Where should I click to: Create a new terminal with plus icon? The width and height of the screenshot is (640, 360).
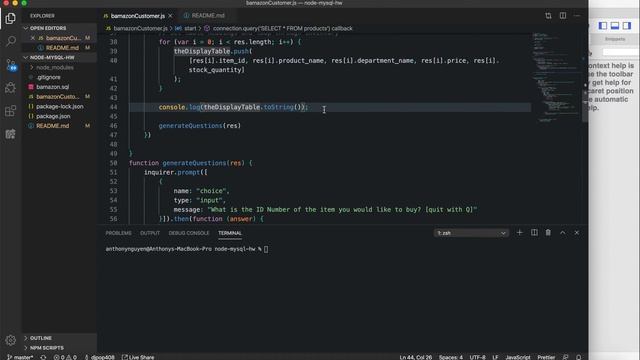520,233
